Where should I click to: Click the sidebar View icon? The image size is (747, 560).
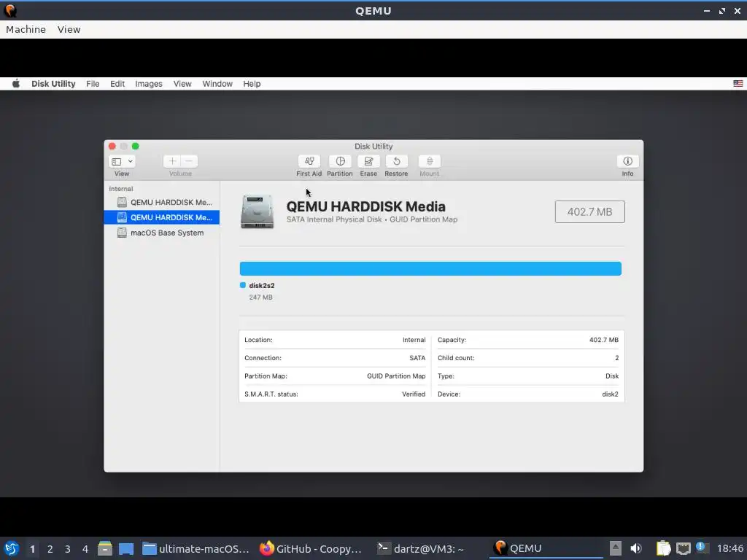coord(116,161)
